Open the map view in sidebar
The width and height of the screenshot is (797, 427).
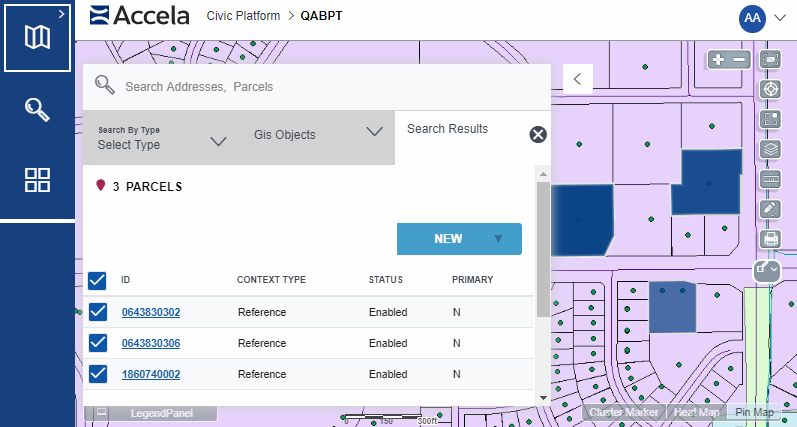coord(37,37)
